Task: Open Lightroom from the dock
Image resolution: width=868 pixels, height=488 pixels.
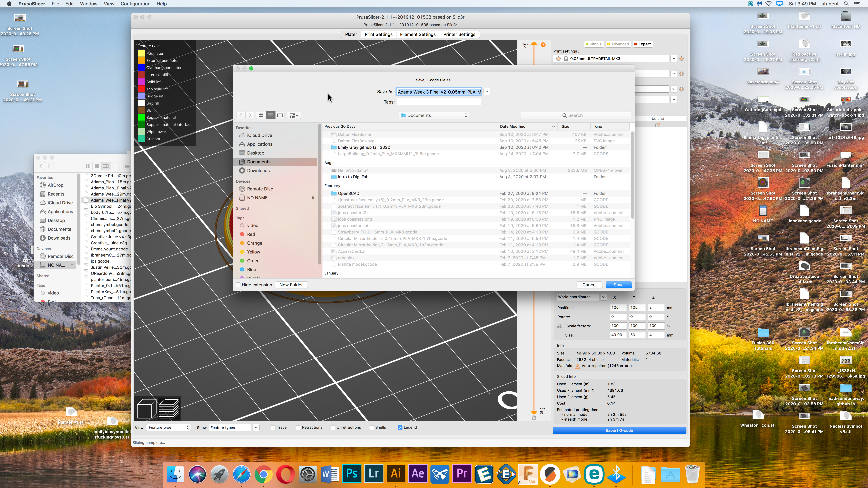Action: (374, 474)
